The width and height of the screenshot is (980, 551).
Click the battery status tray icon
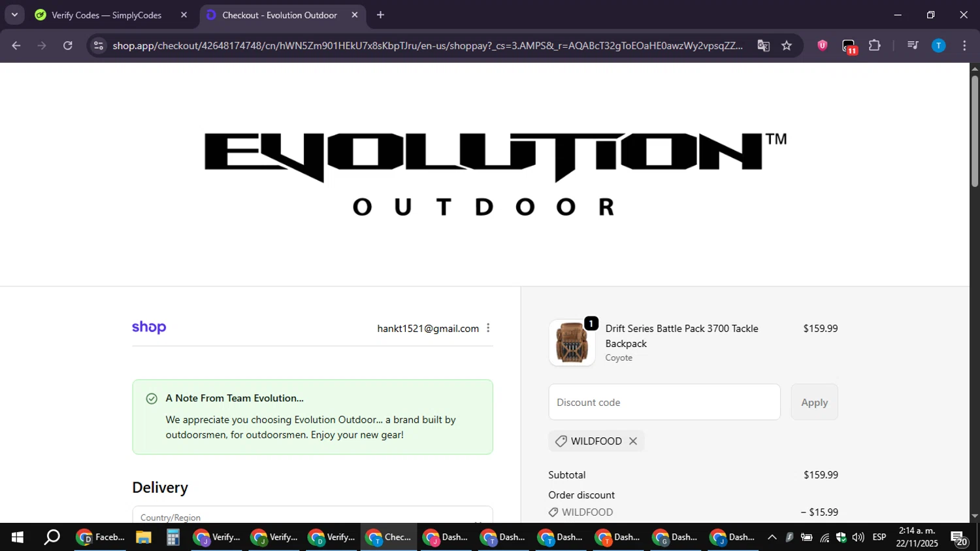click(807, 538)
